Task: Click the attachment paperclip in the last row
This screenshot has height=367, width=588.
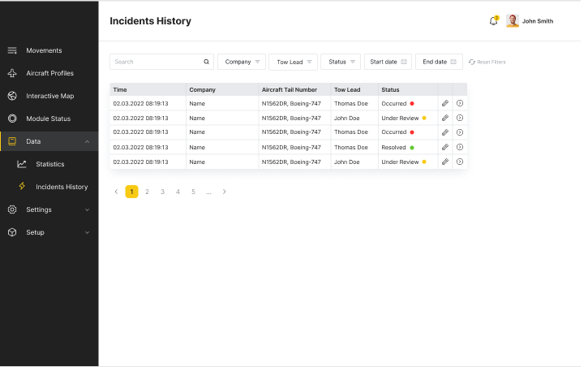Action: pyautogui.click(x=444, y=162)
